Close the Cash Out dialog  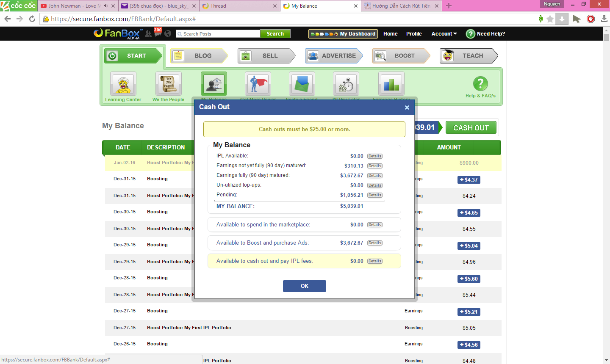pyautogui.click(x=407, y=108)
